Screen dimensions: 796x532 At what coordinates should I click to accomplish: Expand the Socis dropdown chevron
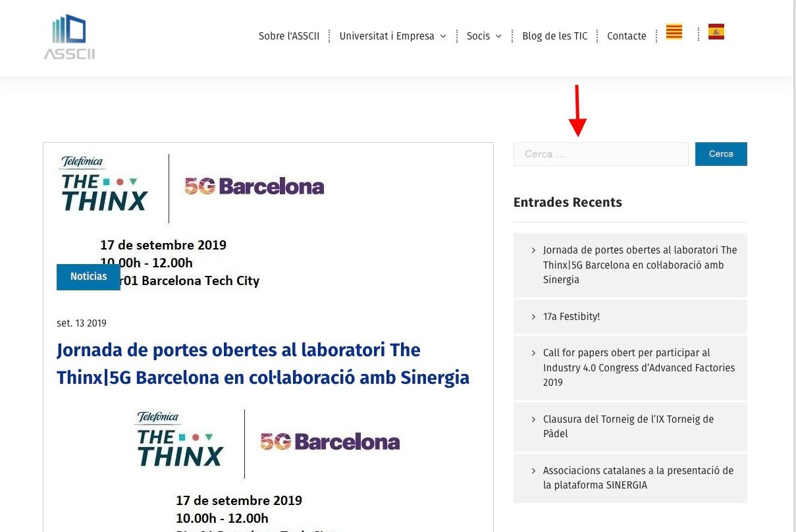pyautogui.click(x=498, y=36)
